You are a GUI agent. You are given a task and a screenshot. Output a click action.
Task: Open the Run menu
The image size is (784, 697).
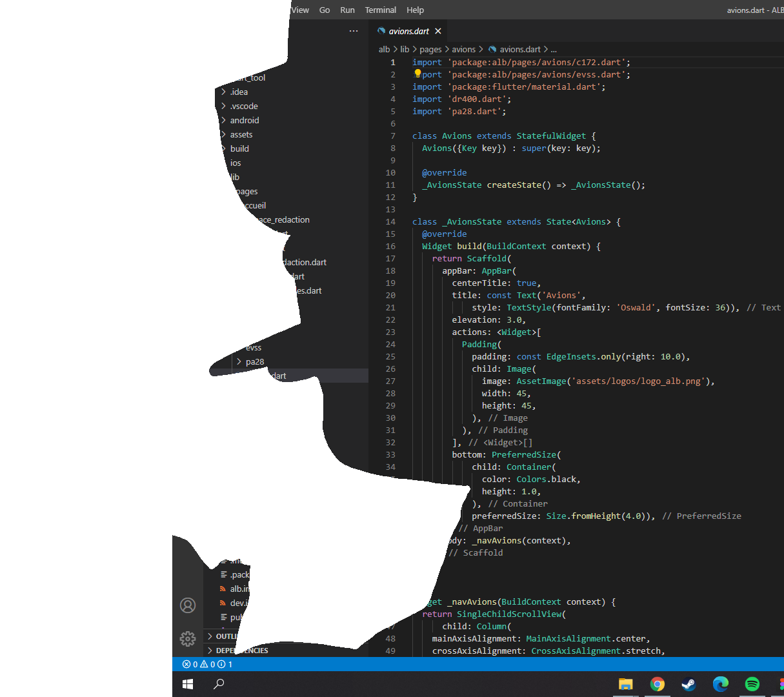coord(347,10)
